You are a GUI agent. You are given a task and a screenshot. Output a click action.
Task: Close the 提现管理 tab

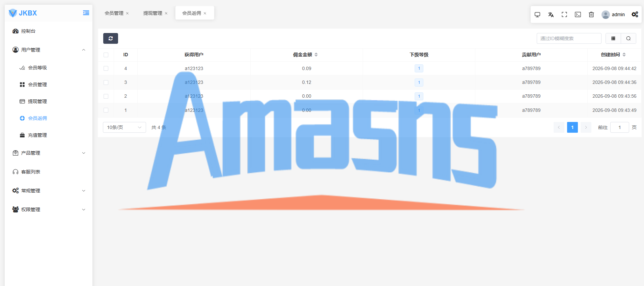(166, 13)
